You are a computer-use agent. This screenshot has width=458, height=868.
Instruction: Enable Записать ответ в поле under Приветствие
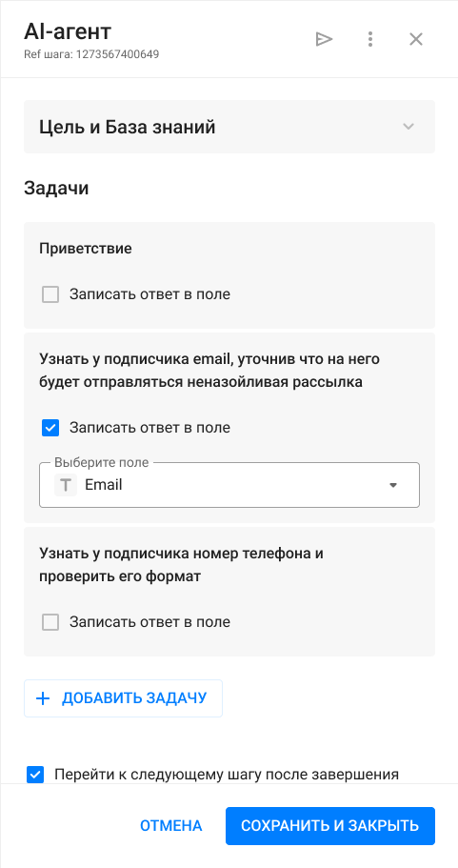[x=50, y=294]
